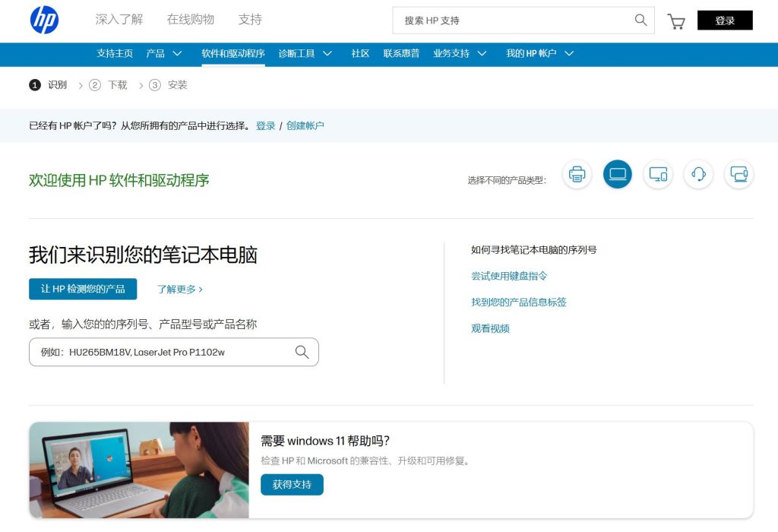Open the 深入了解 menu
The image size is (778, 532).
(x=119, y=19)
